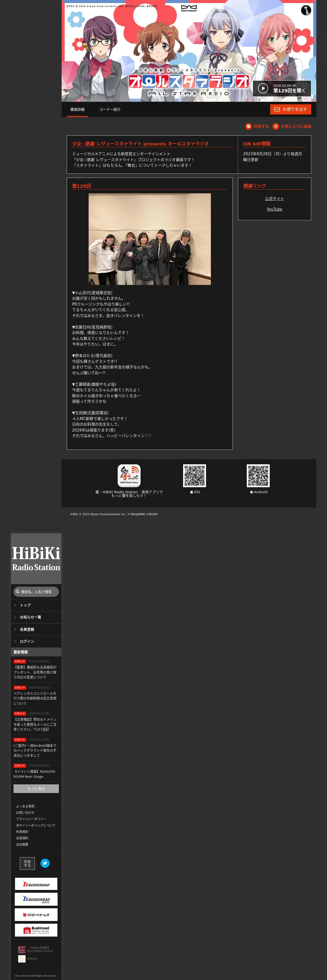Click the Android QR code
Image resolution: width=327 pixels, height=980 pixels.
coord(258,475)
